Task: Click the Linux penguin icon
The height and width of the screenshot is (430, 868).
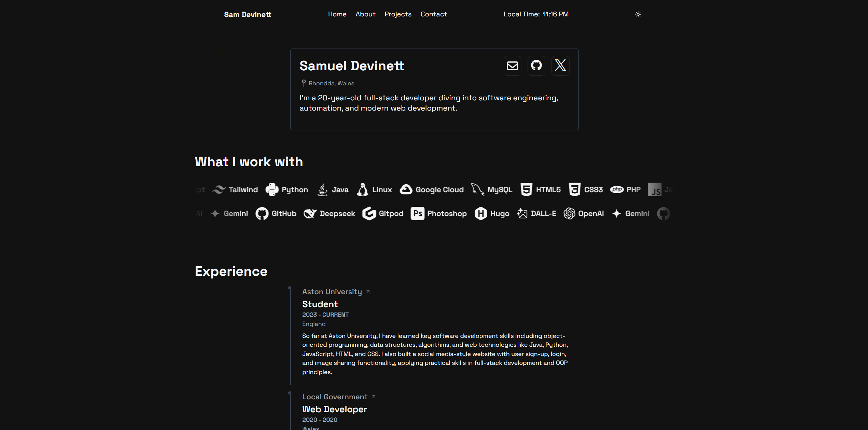Action: pos(363,190)
